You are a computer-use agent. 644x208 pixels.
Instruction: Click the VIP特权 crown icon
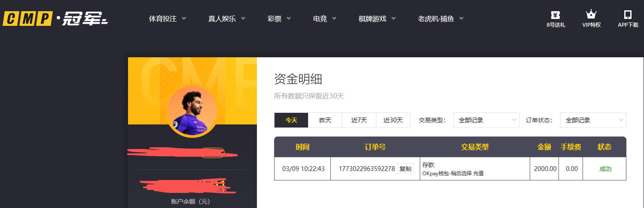[x=591, y=15]
